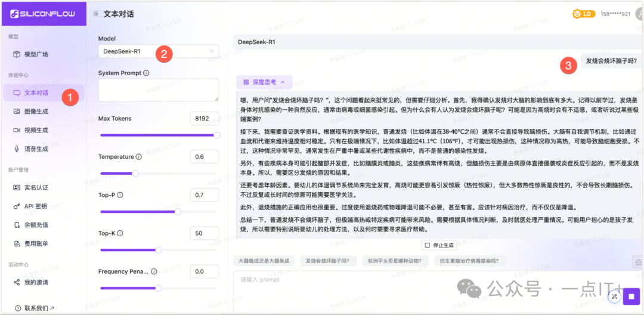Select 文本对话 in the sidebar

pos(44,93)
